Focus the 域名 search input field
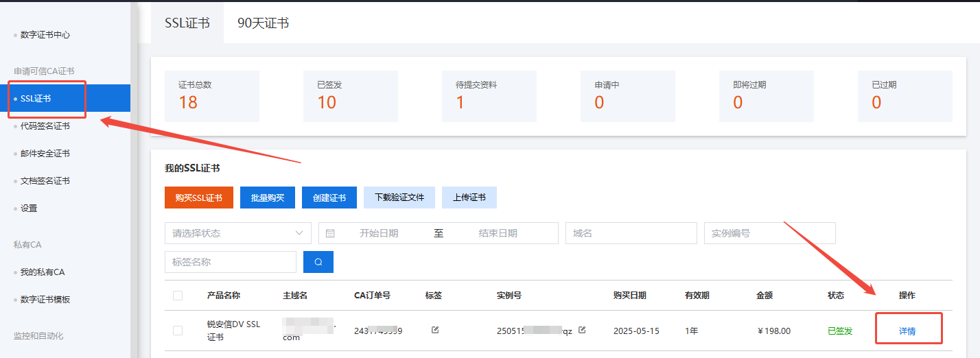 pyautogui.click(x=631, y=233)
